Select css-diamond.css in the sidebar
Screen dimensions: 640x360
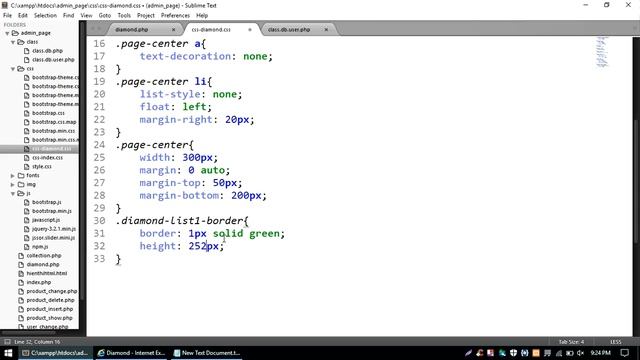[x=51, y=149]
